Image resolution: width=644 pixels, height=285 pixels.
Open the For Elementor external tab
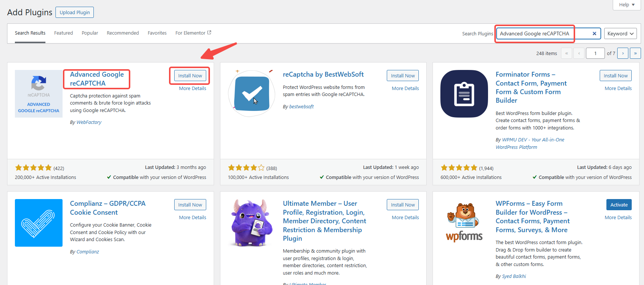193,33
